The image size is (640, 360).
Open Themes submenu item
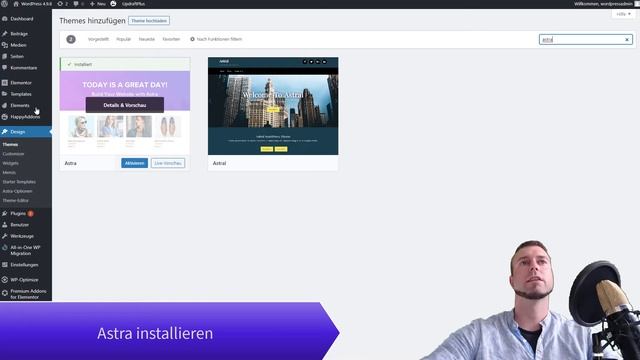[x=10, y=144]
